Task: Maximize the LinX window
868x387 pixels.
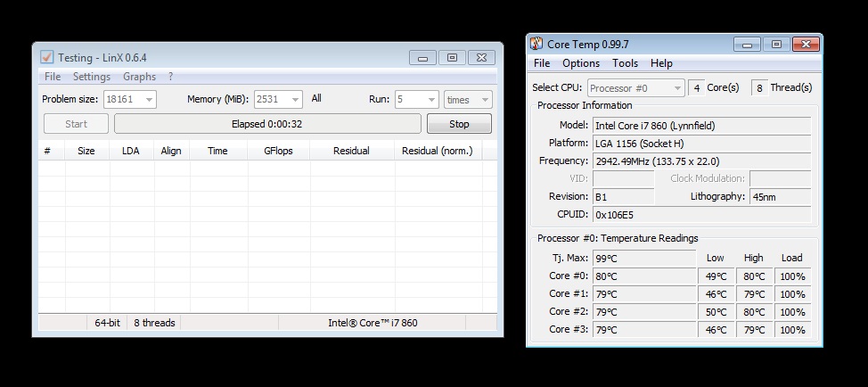Action: click(x=452, y=58)
